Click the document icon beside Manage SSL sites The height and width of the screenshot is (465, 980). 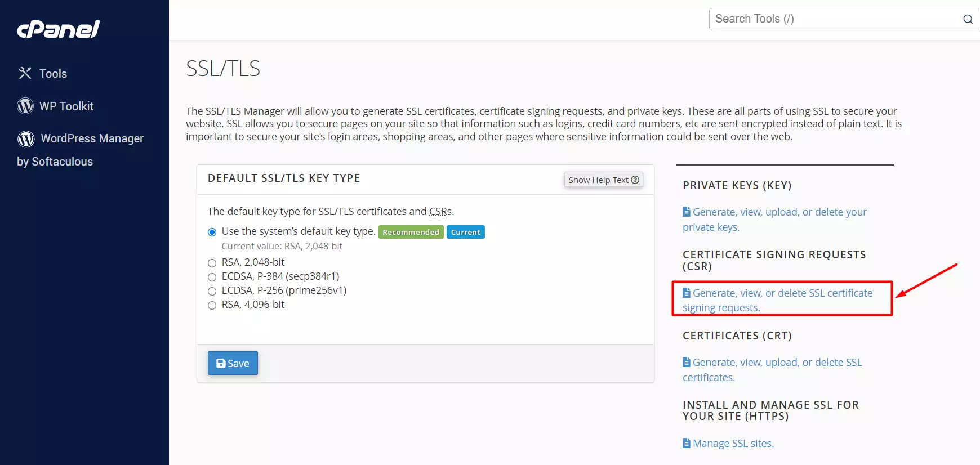tap(687, 443)
